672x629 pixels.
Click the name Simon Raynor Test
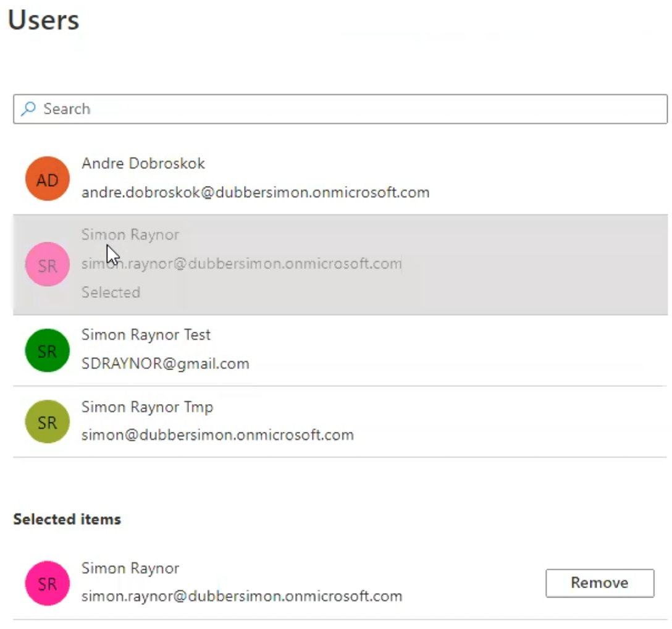[146, 334]
